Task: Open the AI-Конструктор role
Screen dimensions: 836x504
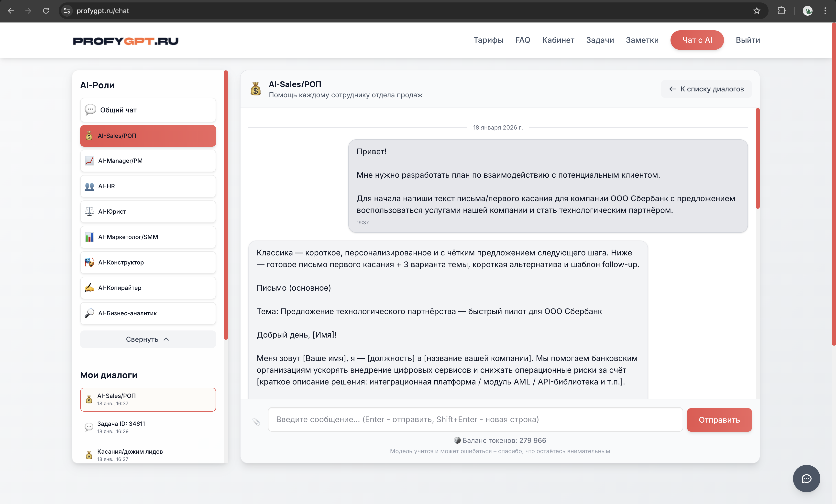Action: [x=148, y=263]
